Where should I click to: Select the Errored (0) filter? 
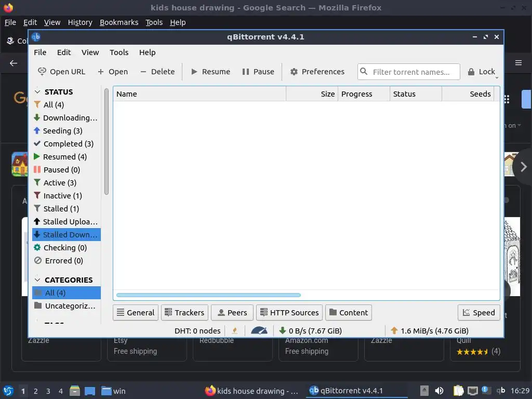(x=66, y=261)
